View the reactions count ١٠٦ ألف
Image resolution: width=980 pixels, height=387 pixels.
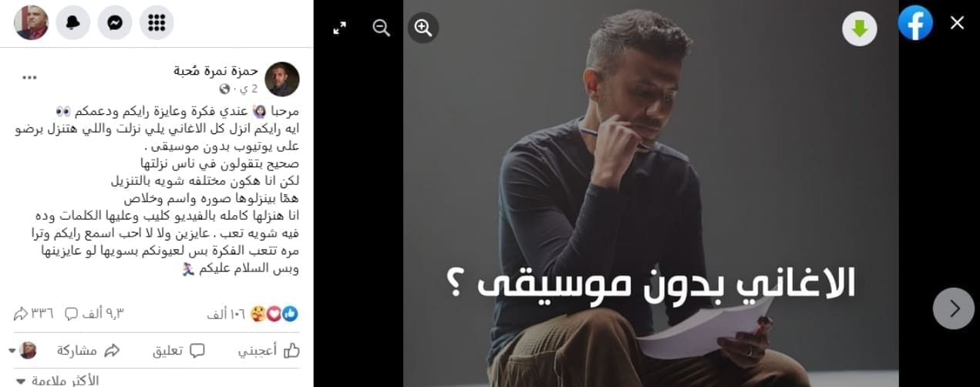(225, 314)
